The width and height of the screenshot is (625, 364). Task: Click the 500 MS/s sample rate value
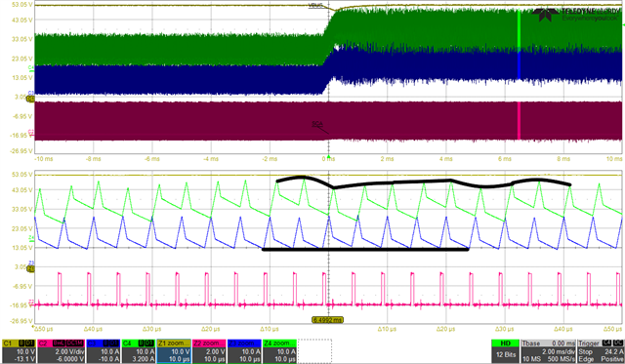[562, 359]
